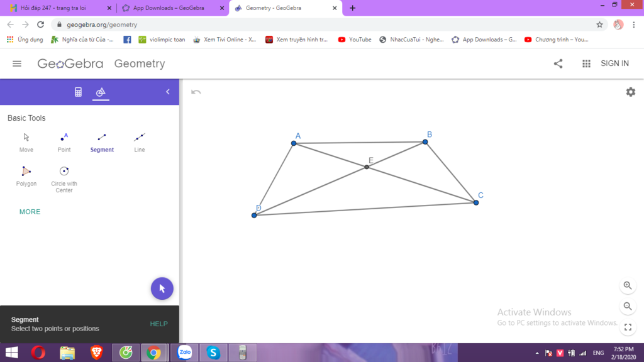The height and width of the screenshot is (362, 644).
Task: Close the Geometry - GeoGebra tab
Action: click(335, 8)
